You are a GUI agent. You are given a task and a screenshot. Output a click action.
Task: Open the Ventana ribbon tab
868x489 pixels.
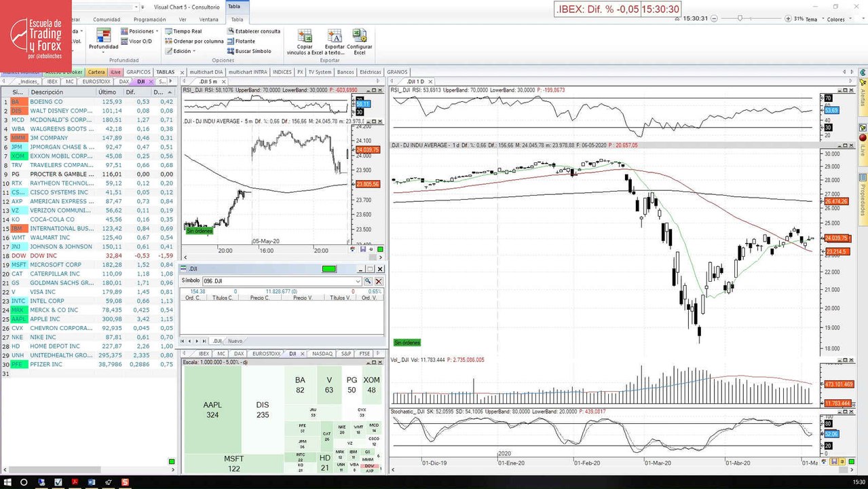click(x=209, y=20)
